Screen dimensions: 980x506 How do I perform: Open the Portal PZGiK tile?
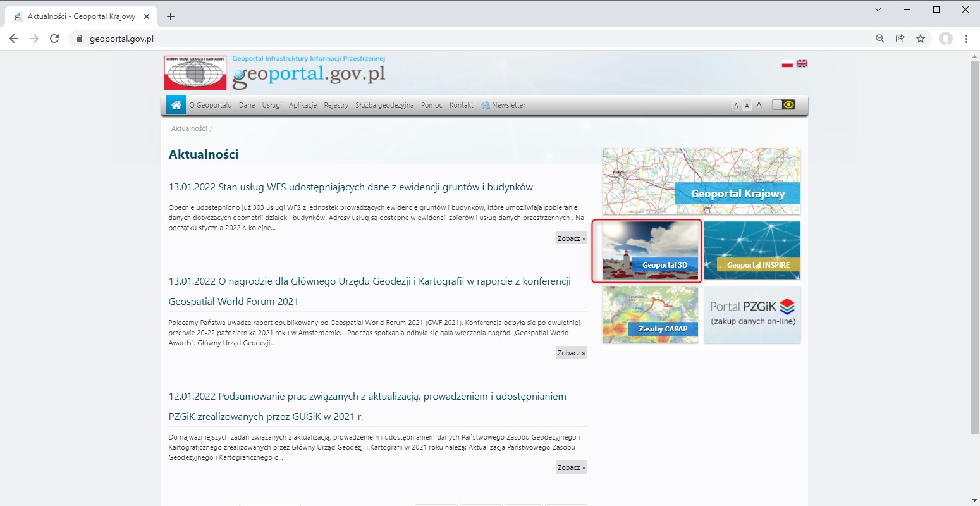point(752,314)
